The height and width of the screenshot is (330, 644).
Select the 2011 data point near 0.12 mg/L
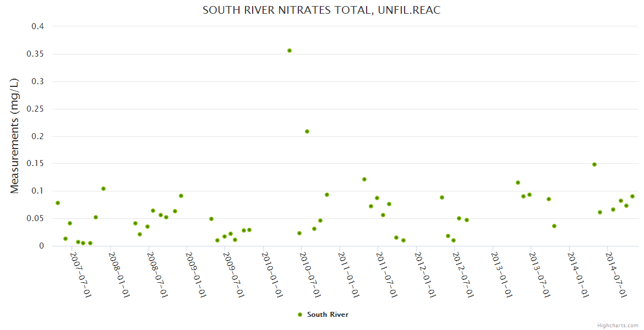(x=364, y=179)
